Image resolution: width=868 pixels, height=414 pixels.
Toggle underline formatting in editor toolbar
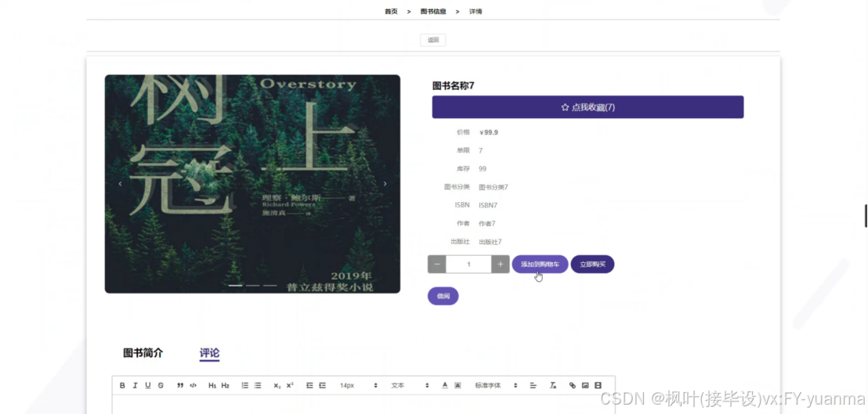coord(148,385)
